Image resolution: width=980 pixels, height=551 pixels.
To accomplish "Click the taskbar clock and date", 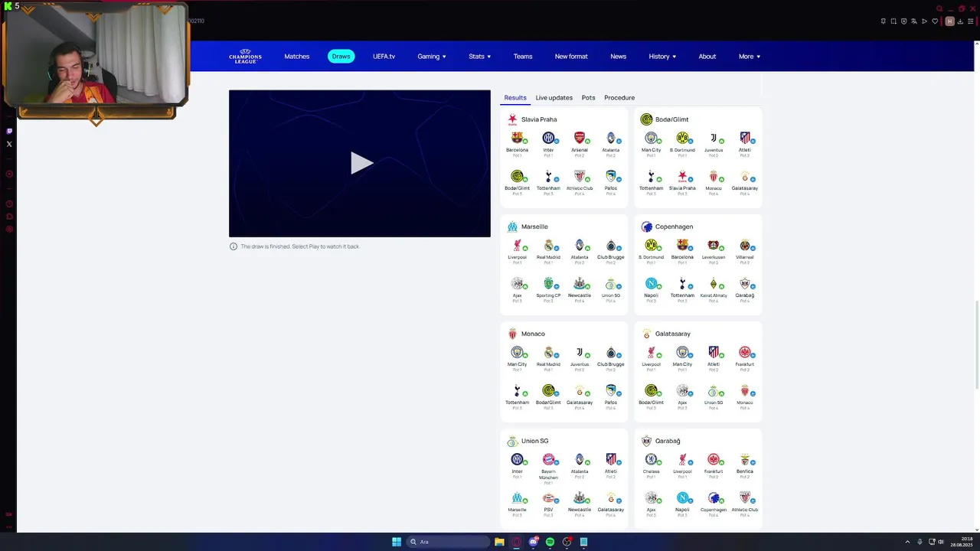I will point(962,542).
